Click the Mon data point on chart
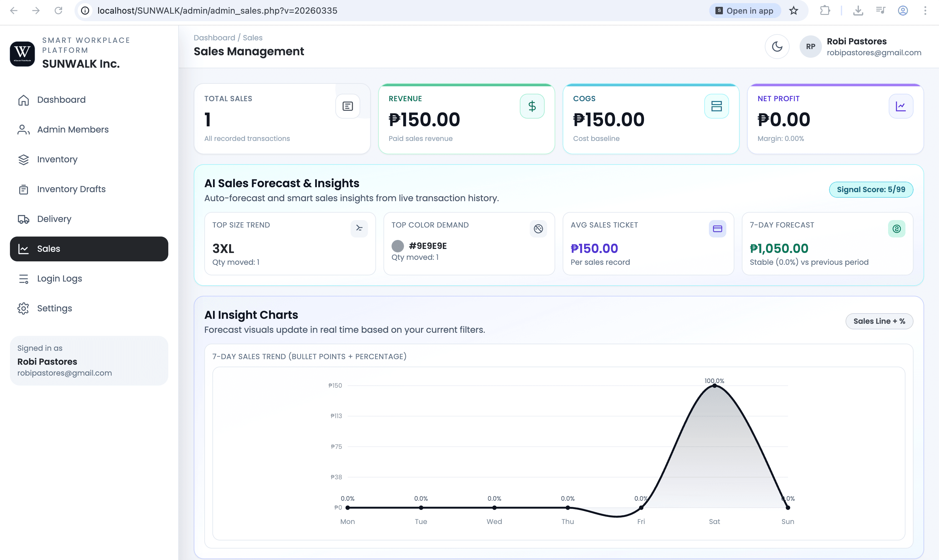This screenshot has height=560, width=939. tap(347, 508)
